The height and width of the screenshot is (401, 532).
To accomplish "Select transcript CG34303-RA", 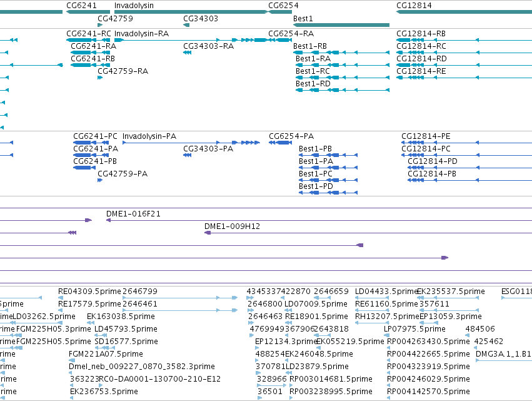I will click(208, 46).
